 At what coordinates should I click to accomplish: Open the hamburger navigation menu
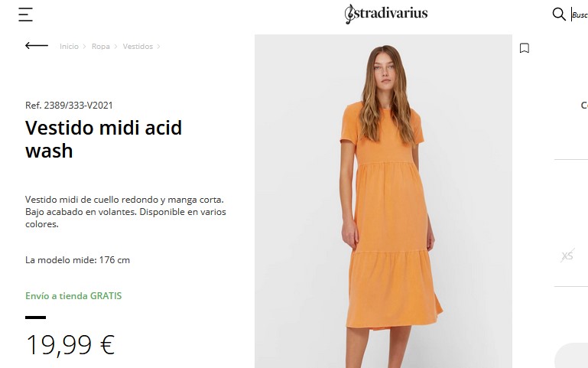[x=25, y=15]
